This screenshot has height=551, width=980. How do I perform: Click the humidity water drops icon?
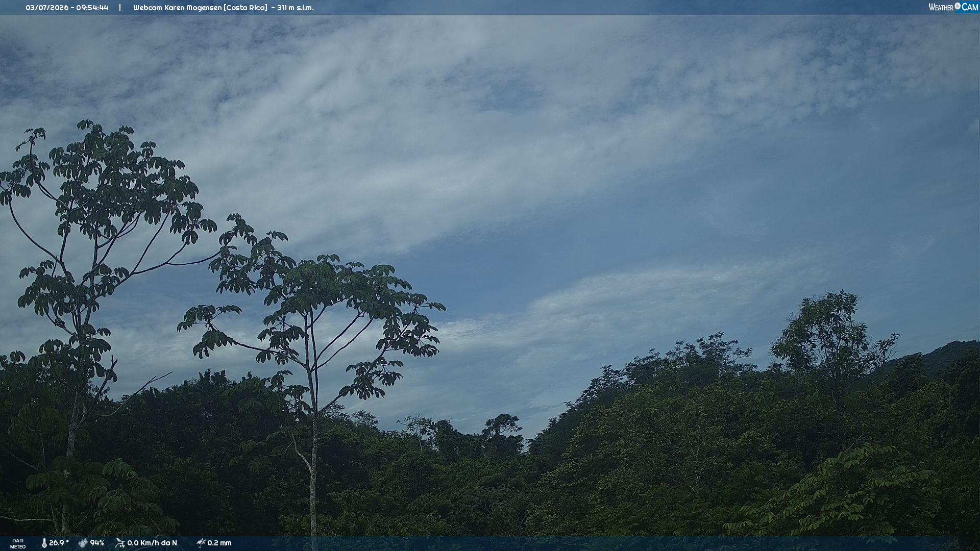pos(83,543)
